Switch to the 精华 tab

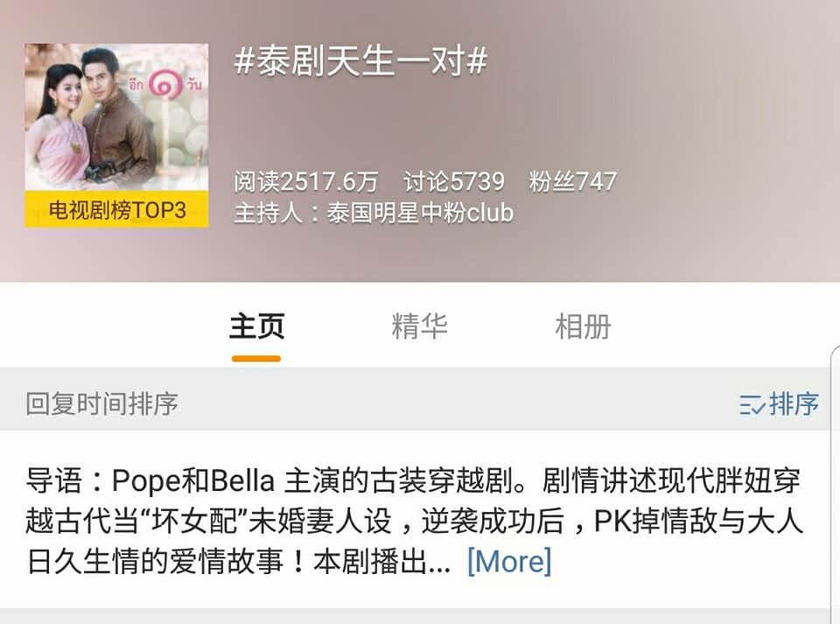419,326
